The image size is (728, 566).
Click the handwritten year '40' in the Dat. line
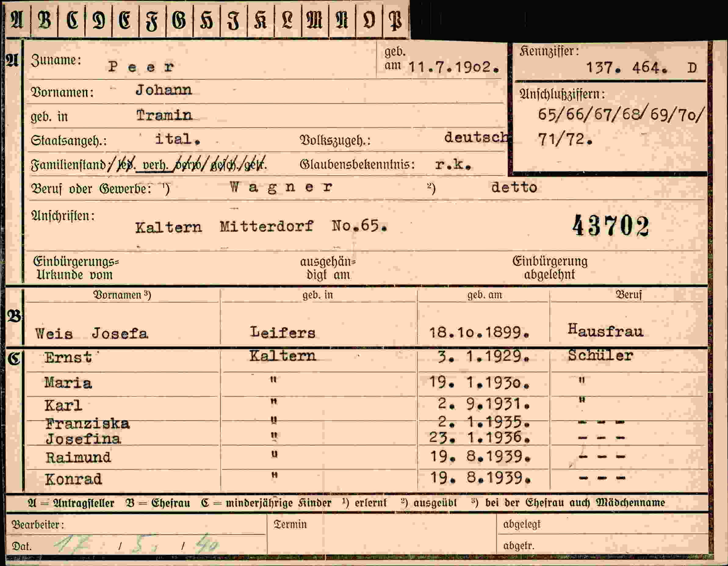(x=207, y=544)
